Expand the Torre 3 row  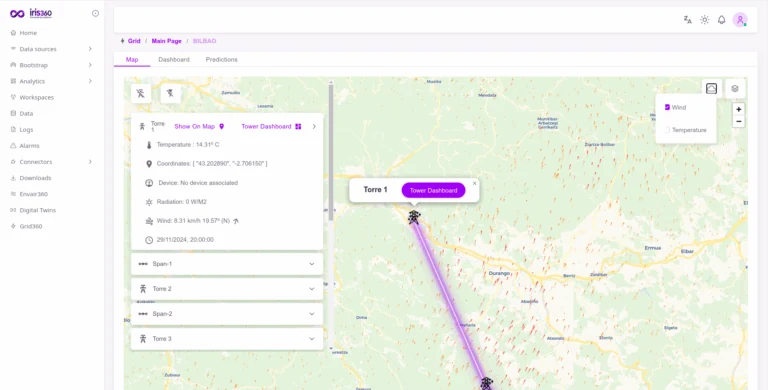[227, 339]
